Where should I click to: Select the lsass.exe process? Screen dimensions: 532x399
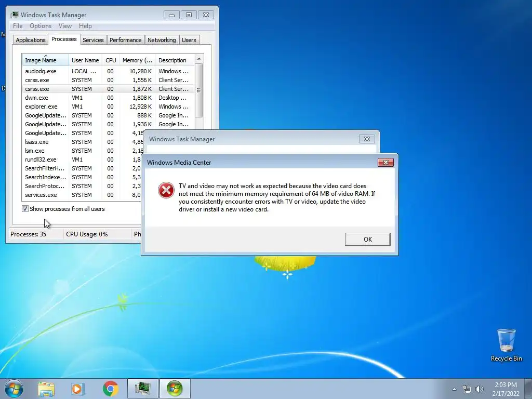click(83, 142)
